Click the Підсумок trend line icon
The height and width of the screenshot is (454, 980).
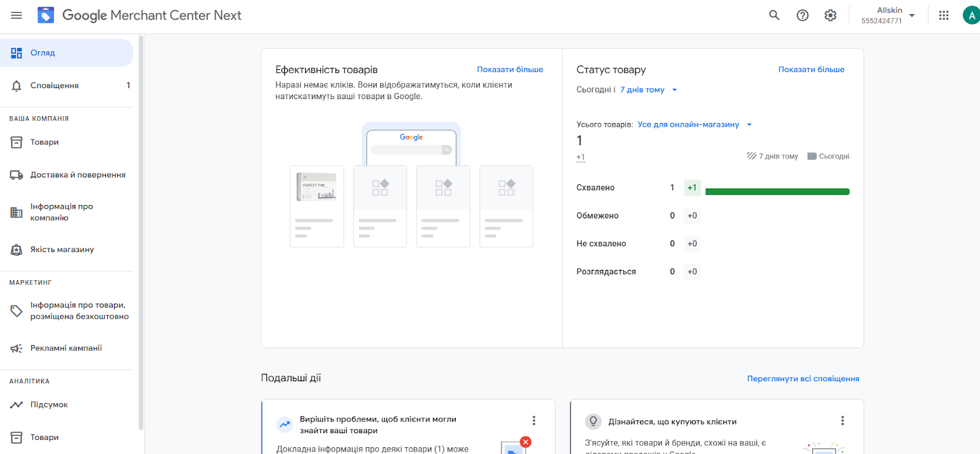tap(17, 405)
